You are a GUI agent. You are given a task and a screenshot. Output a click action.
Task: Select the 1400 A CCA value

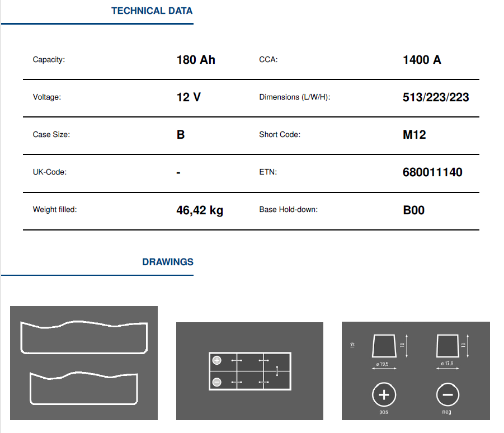point(422,60)
